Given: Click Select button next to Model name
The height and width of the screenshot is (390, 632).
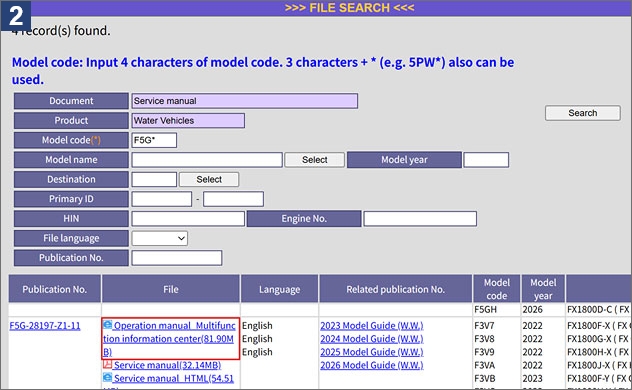Looking at the screenshot, I should 314,160.
